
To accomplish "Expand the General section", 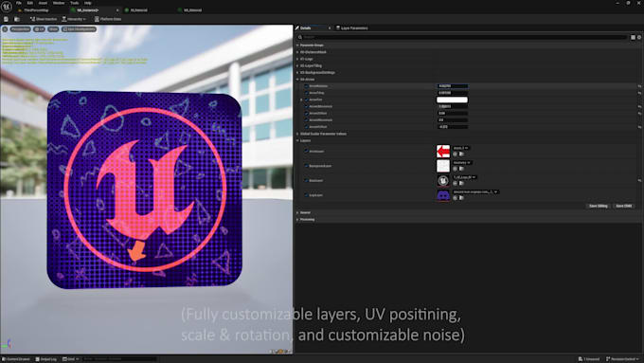I will tap(297, 212).
